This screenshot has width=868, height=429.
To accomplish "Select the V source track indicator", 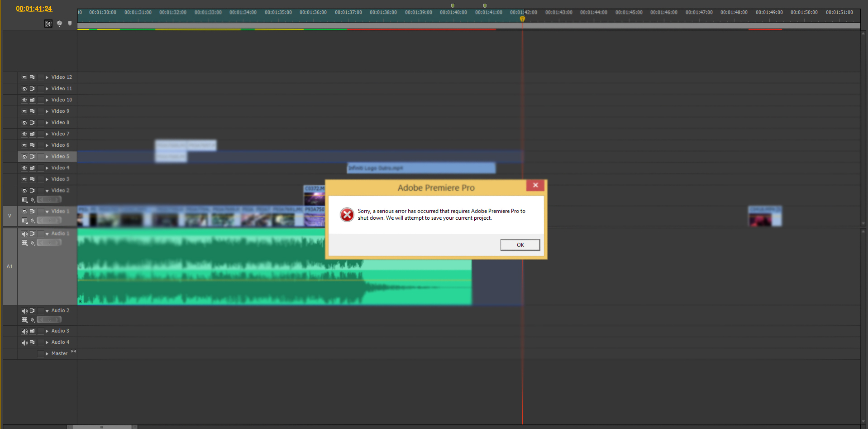I will tap(10, 216).
